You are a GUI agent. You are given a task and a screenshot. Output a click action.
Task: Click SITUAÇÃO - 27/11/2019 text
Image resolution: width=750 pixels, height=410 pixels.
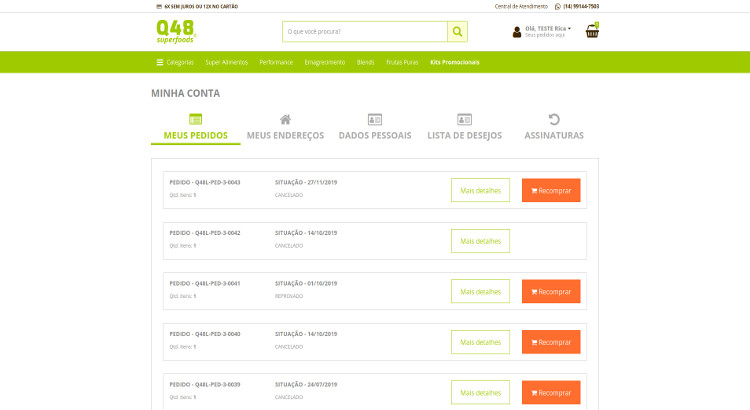coord(306,182)
